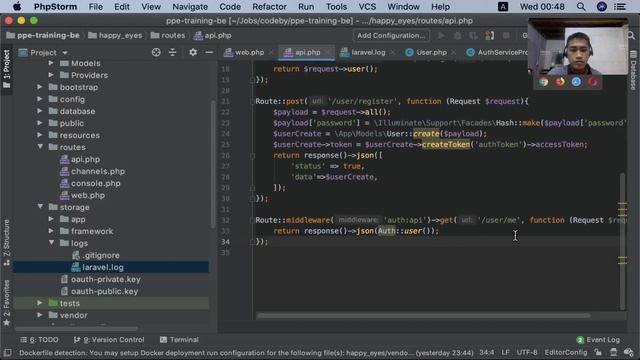Open the Refactor menu
This screenshot has width=640, height=360.
tap(269, 7)
